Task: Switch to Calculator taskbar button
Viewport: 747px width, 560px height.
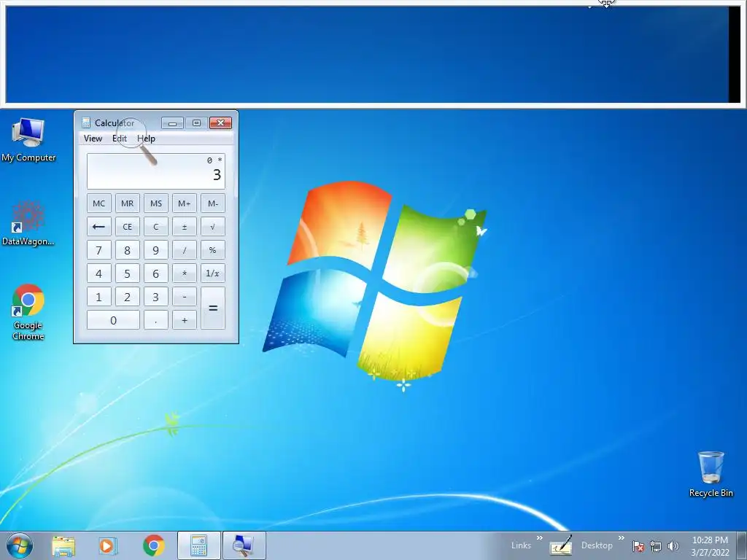Action: click(198, 545)
